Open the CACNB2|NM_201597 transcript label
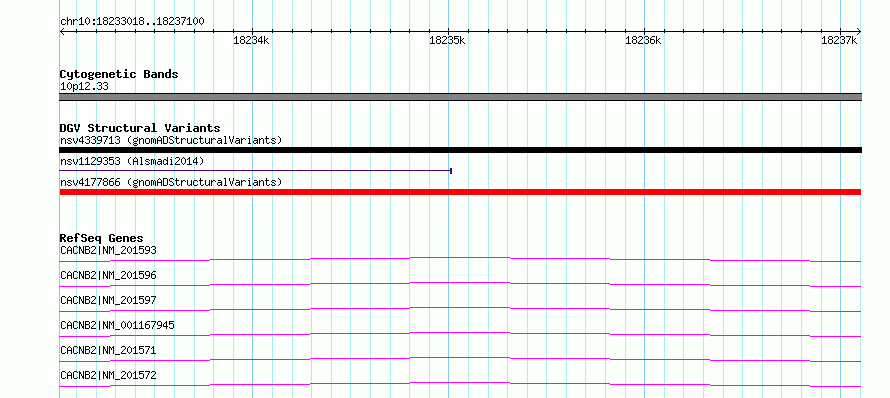This screenshot has width=890, height=398. [x=108, y=300]
